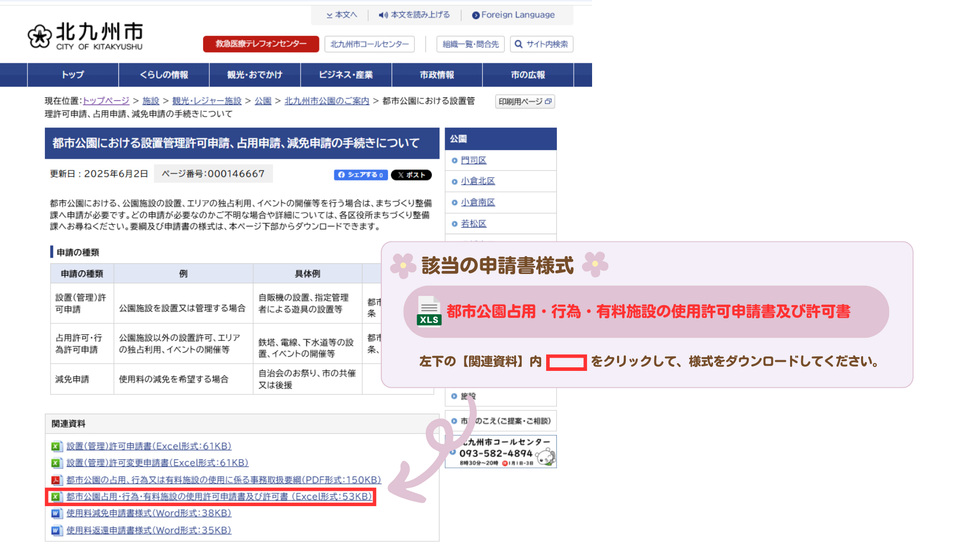Image resolution: width=980 pixels, height=551 pixels.
Task: Click the Word icon beside 使用料返還申請書様式
Action: (56, 531)
